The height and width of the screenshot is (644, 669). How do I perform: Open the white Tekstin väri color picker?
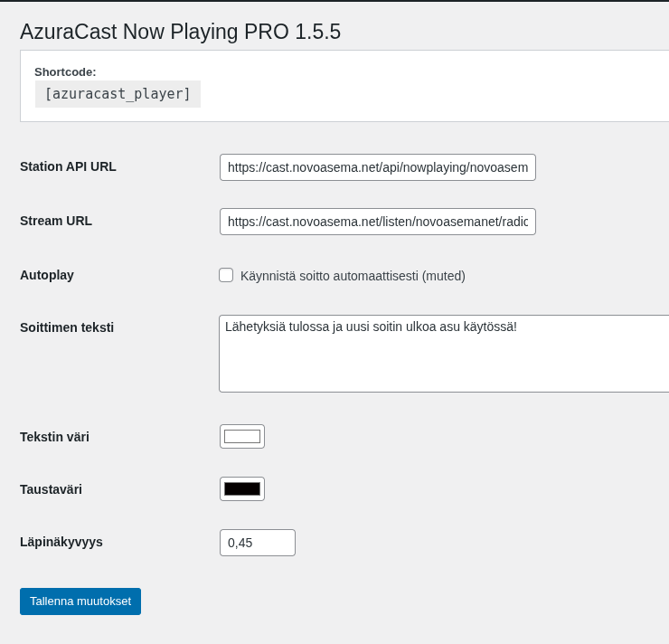[242, 437]
